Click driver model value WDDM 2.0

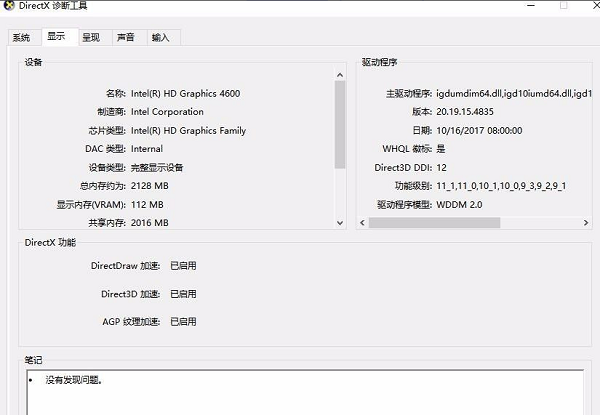click(459, 205)
